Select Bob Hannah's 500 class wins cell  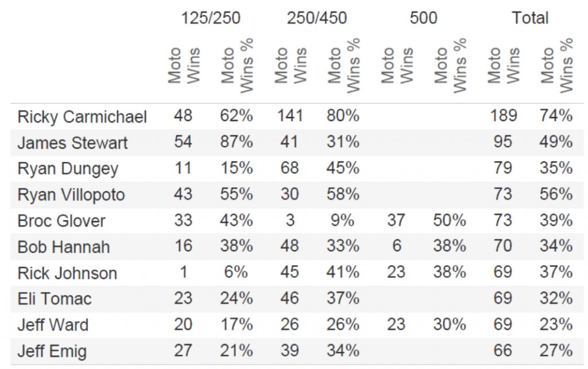[x=396, y=246]
